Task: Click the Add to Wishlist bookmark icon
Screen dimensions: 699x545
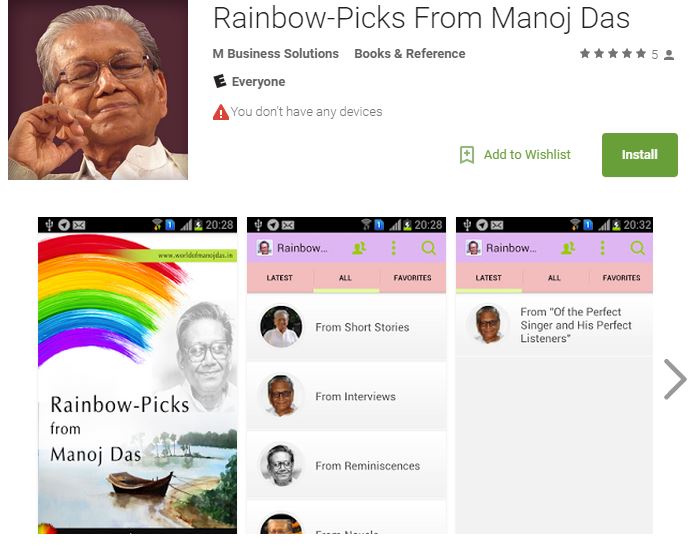Action: click(x=467, y=155)
